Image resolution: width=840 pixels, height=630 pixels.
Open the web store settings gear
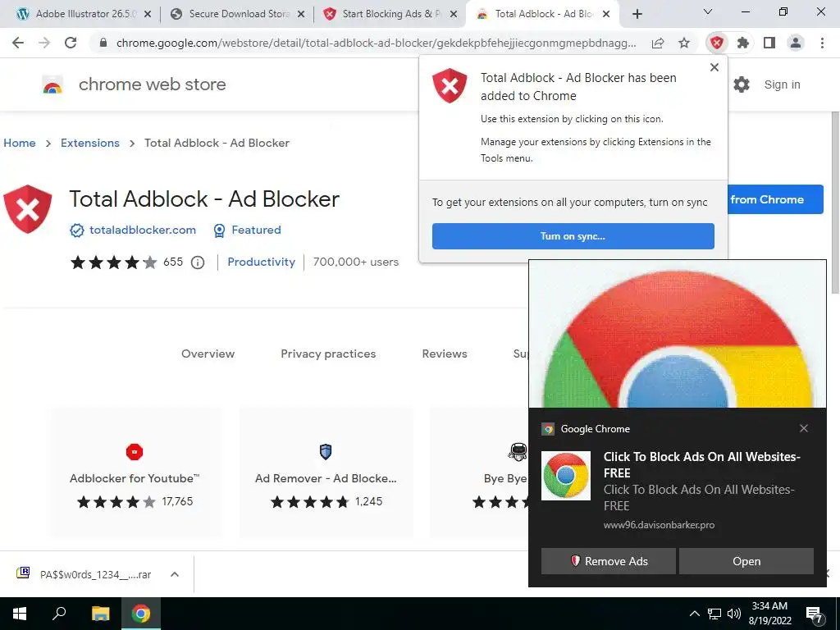(x=742, y=84)
